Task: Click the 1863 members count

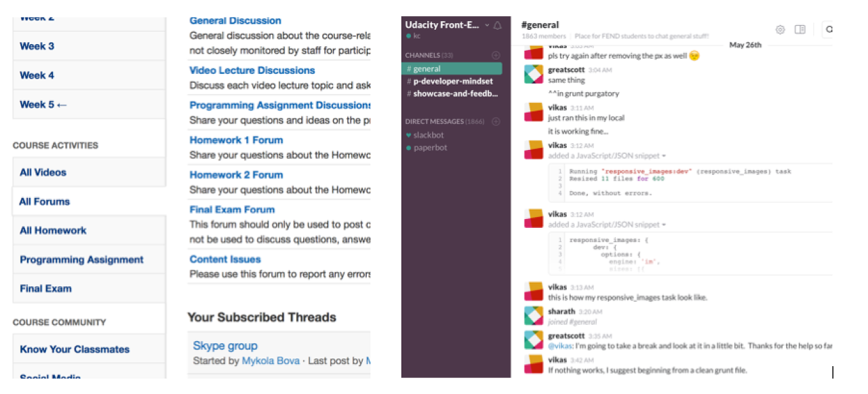Action: [x=544, y=36]
